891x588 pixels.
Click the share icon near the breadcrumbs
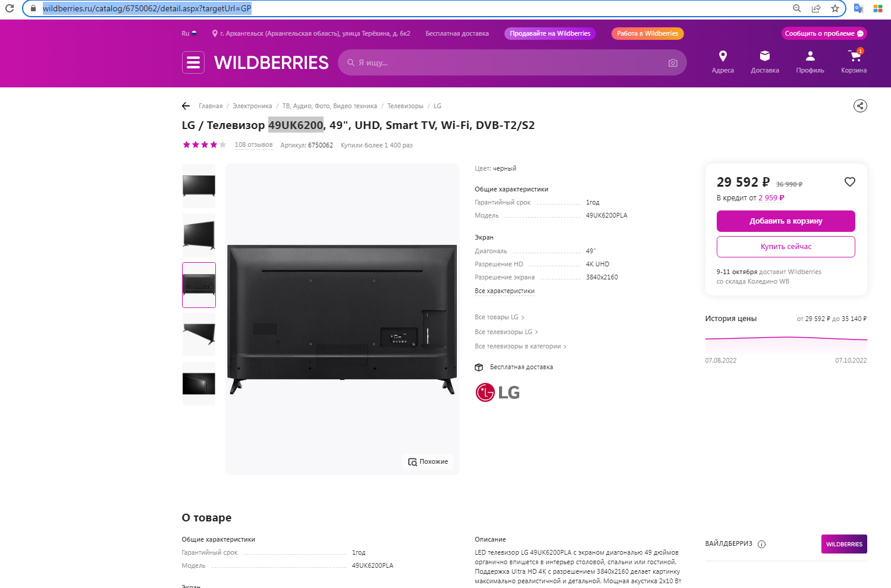tap(860, 106)
